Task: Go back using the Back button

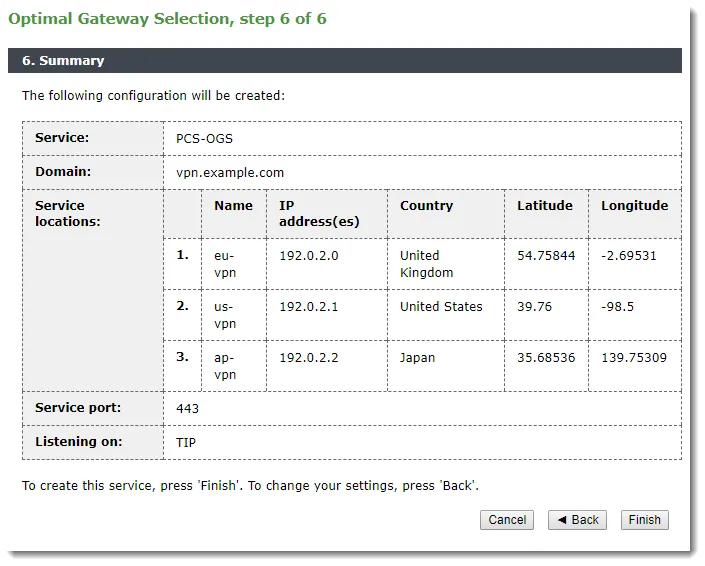Action: click(577, 520)
